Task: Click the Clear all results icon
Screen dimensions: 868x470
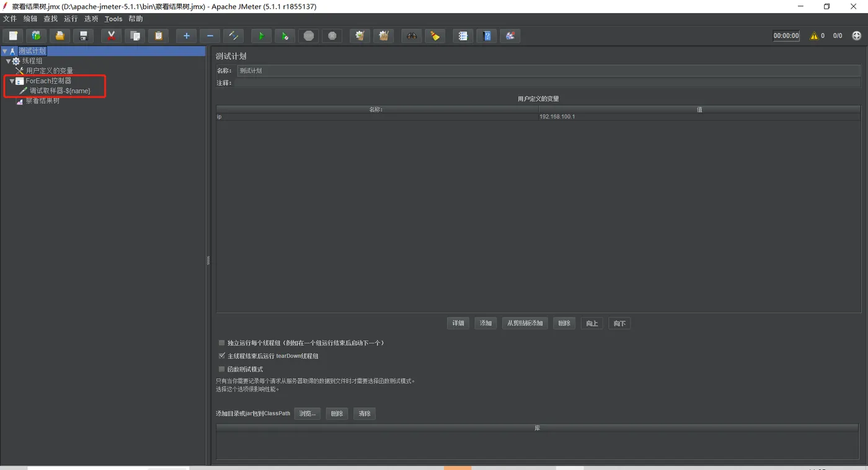Action: (x=384, y=36)
